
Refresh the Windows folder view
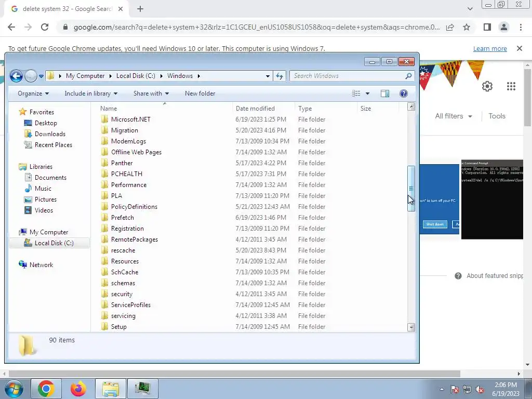coord(280,76)
